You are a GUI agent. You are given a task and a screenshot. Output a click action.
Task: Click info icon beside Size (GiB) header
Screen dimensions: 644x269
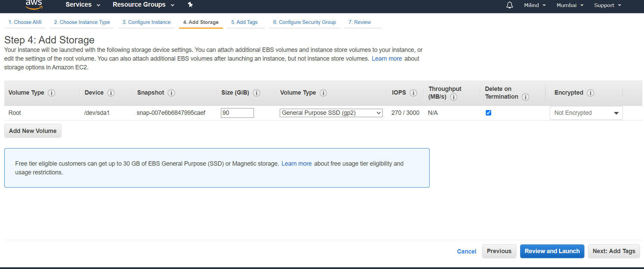[257, 93]
